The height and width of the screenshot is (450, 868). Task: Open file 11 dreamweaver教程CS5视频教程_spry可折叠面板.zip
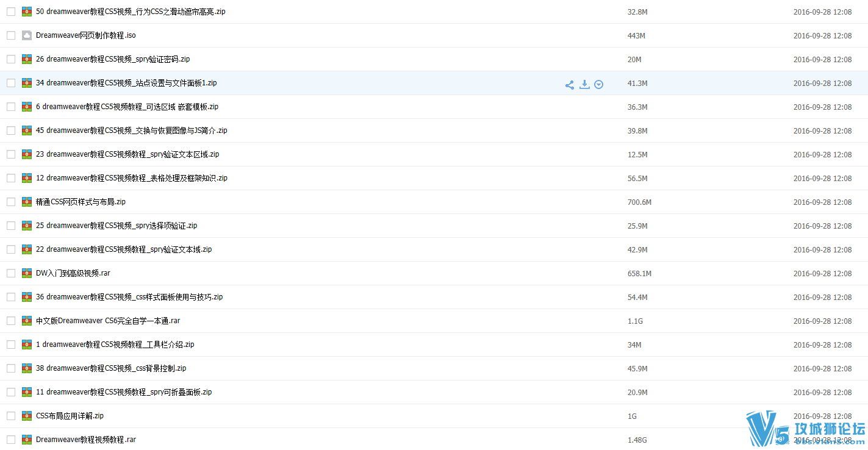coord(124,392)
